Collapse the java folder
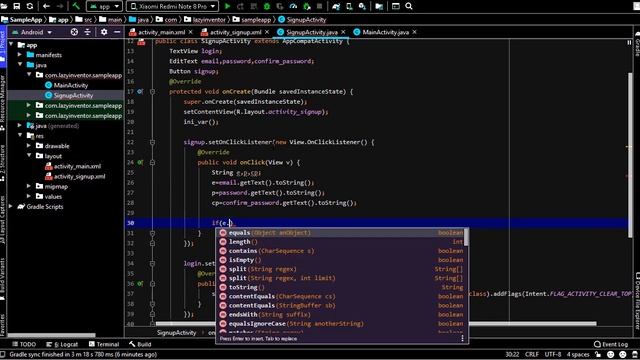The height and width of the screenshot is (360, 640). coord(20,65)
